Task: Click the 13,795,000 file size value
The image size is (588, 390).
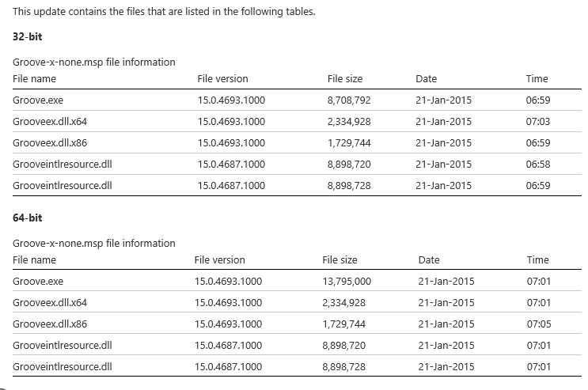Action: (347, 282)
